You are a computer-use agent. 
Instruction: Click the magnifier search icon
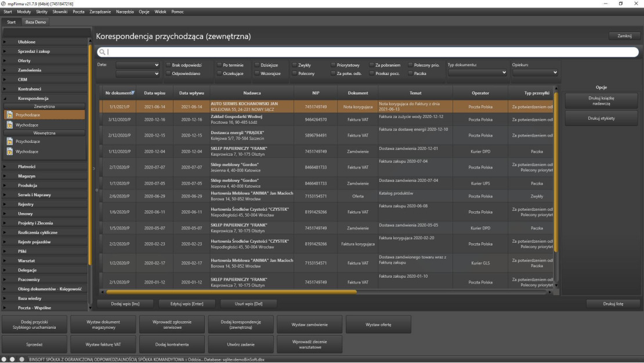[x=102, y=52]
